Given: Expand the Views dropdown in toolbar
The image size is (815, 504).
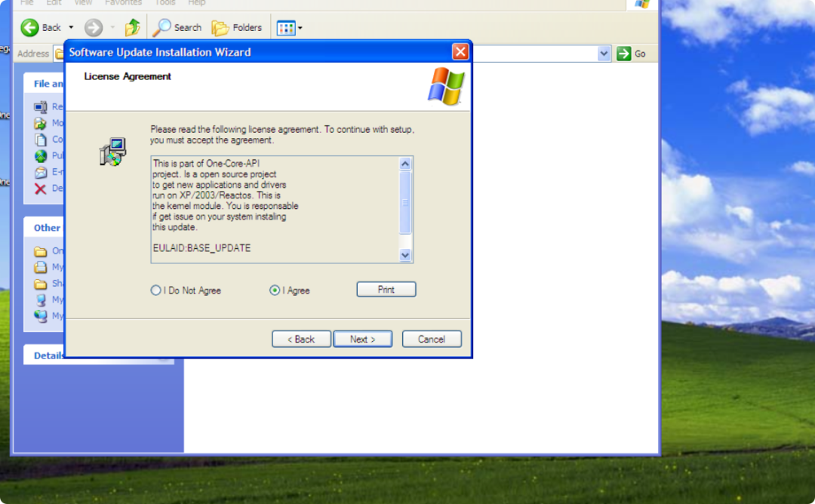Looking at the screenshot, I should coord(300,29).
